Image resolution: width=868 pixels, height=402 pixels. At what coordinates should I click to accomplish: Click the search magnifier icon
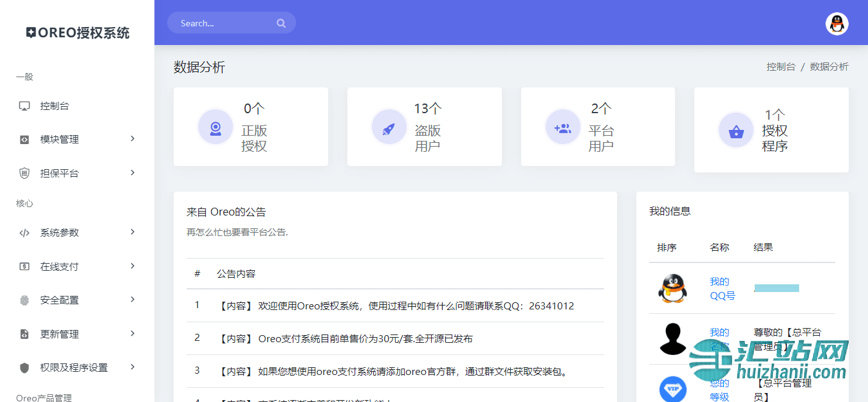[x=281, y=23]
